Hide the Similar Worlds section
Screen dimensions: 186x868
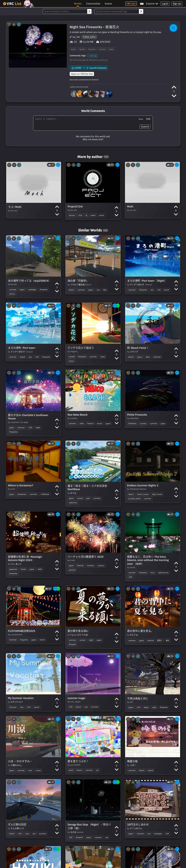(x=105, y=230)
